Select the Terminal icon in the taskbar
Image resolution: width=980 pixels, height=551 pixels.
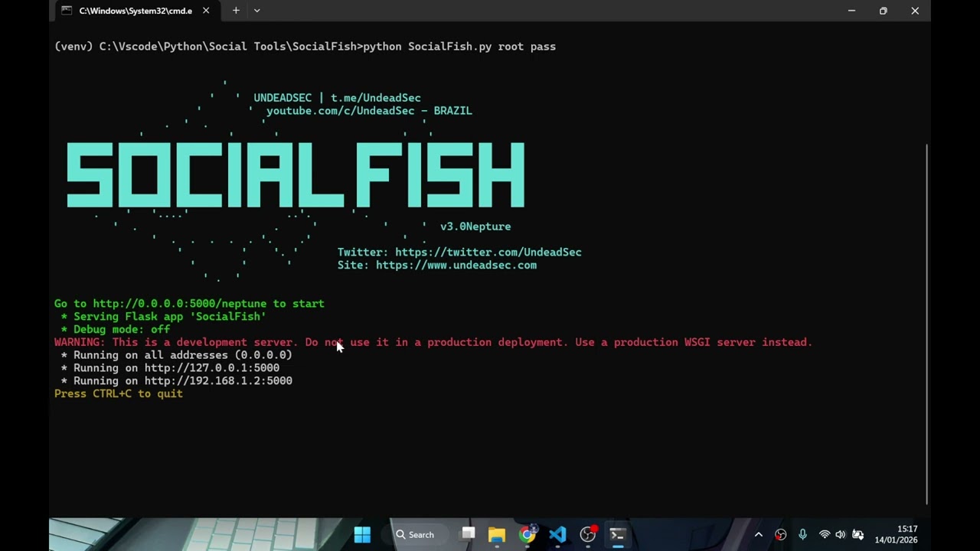click(617, 534)
